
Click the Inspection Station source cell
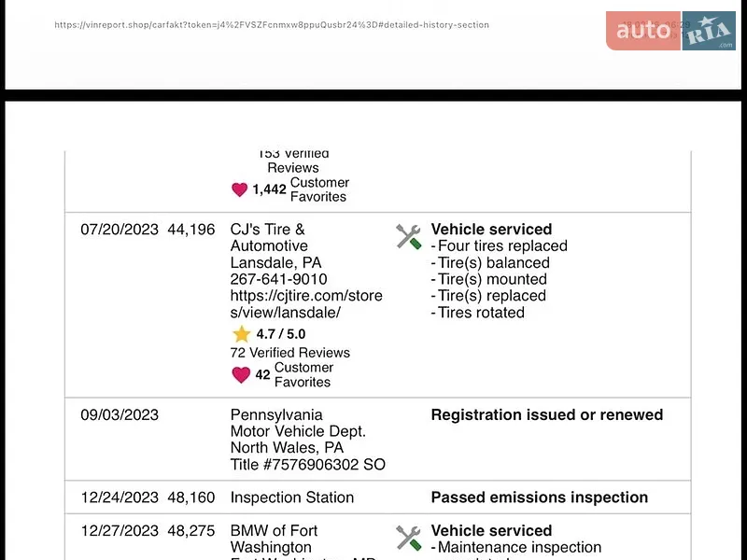(292, 497)
